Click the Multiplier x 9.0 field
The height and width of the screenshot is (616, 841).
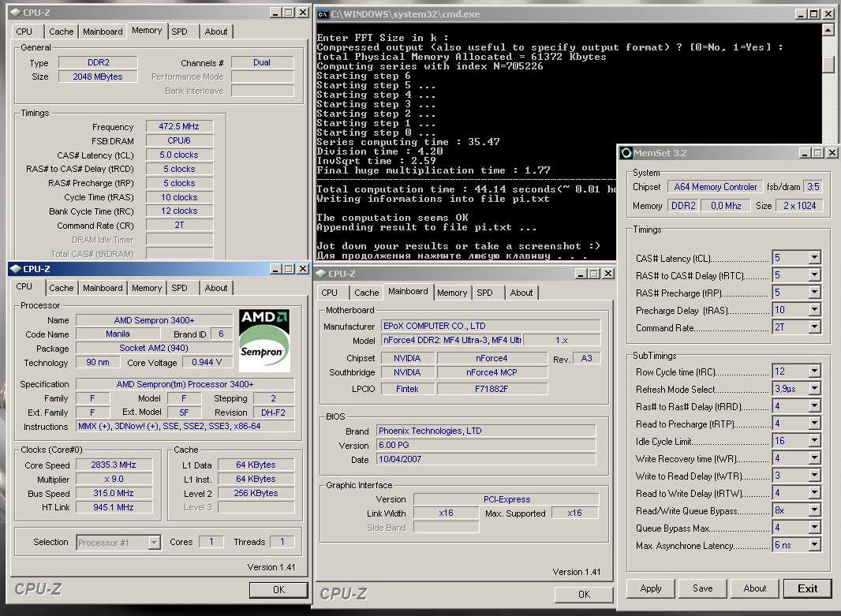coord(114,480)
